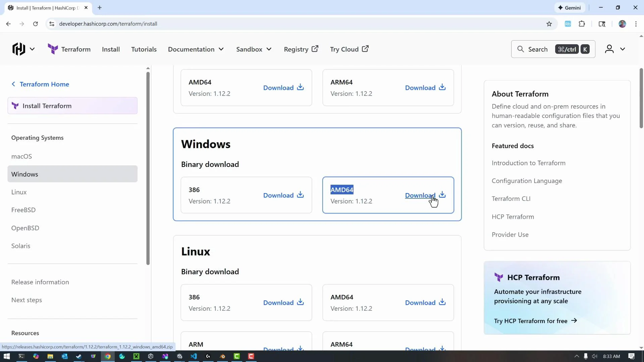This screenshot has width=644, height=362.
Task: Jump to Solaris section in sidebar
Action: (x=21, y=246)
